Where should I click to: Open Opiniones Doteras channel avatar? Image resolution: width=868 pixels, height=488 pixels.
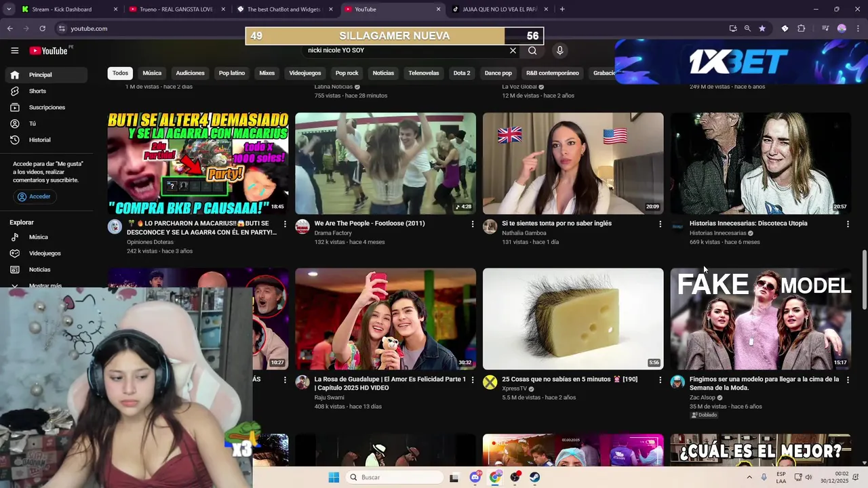(115, 227)
